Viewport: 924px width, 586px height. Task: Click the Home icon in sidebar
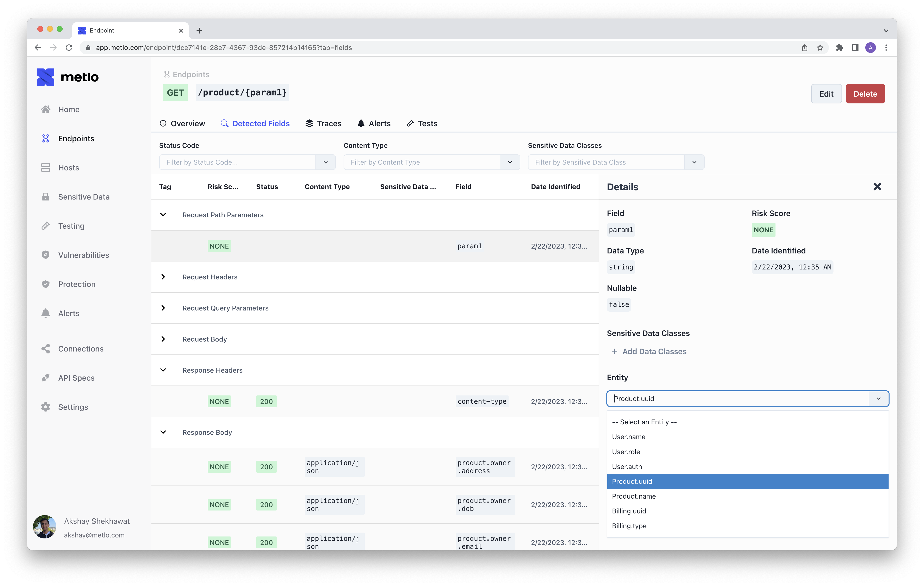[46, 109]
